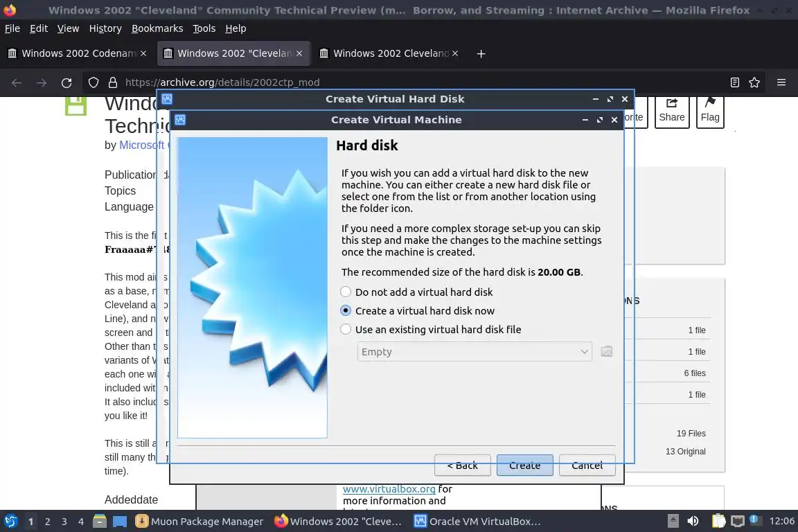
Task: Click the removable media eject tray icon
Action: pyautogui.click(x=673, y=522)
